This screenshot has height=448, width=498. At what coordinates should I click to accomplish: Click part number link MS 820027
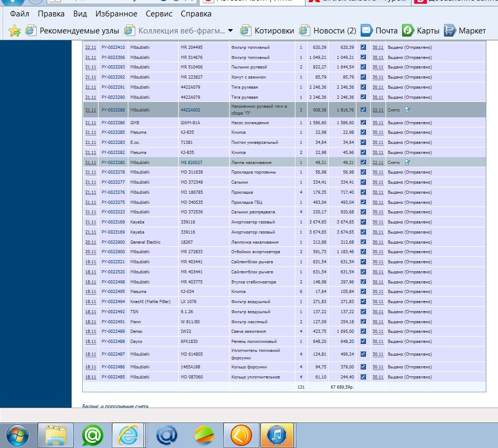191,162
